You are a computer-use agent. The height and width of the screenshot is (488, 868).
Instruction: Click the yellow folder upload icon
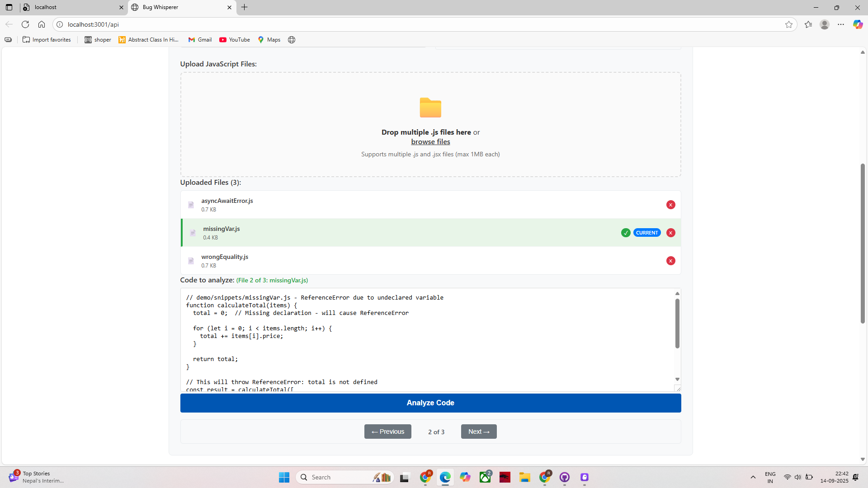point(430,108)
